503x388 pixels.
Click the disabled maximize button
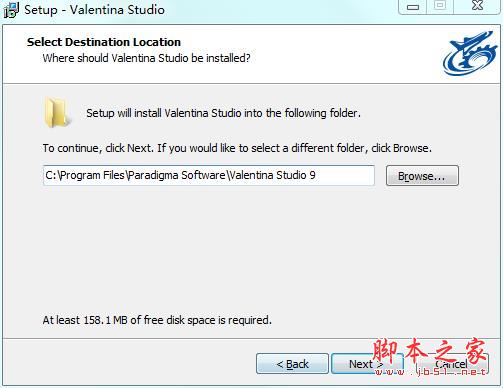pos(440,6)
